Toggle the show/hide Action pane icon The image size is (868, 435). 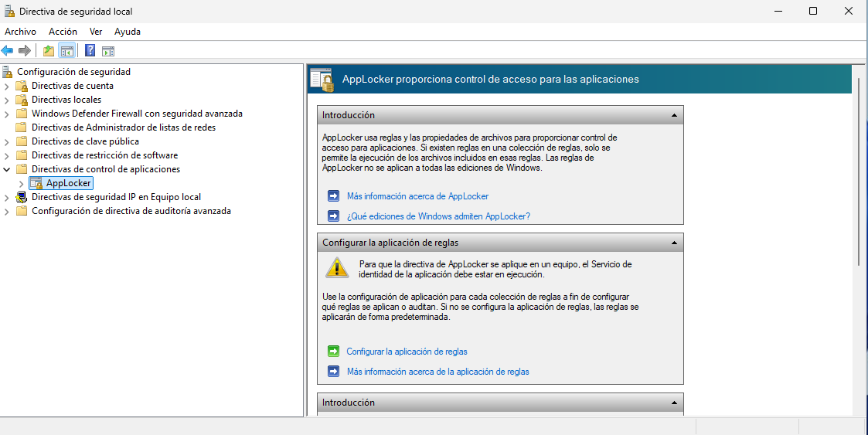(108, 51)
